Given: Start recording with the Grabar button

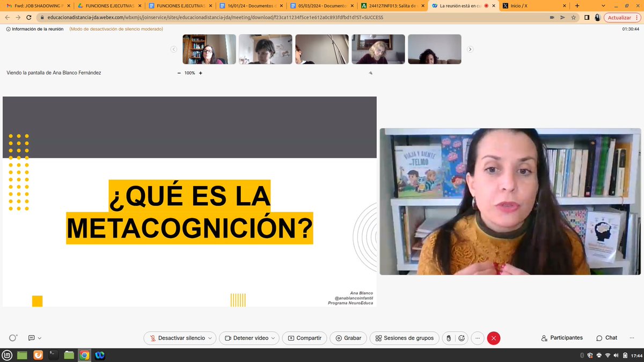Looking at the screenshot, I should pyautogui.click(x=348, y=338).
